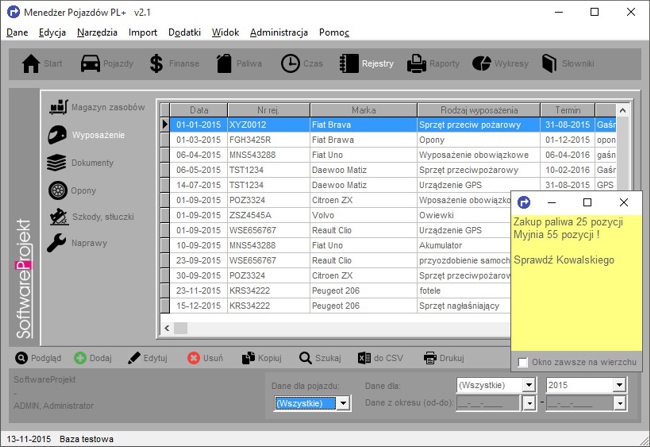Click the start date input field
This screenshot has width=650, height=447.
coord(488,403)
